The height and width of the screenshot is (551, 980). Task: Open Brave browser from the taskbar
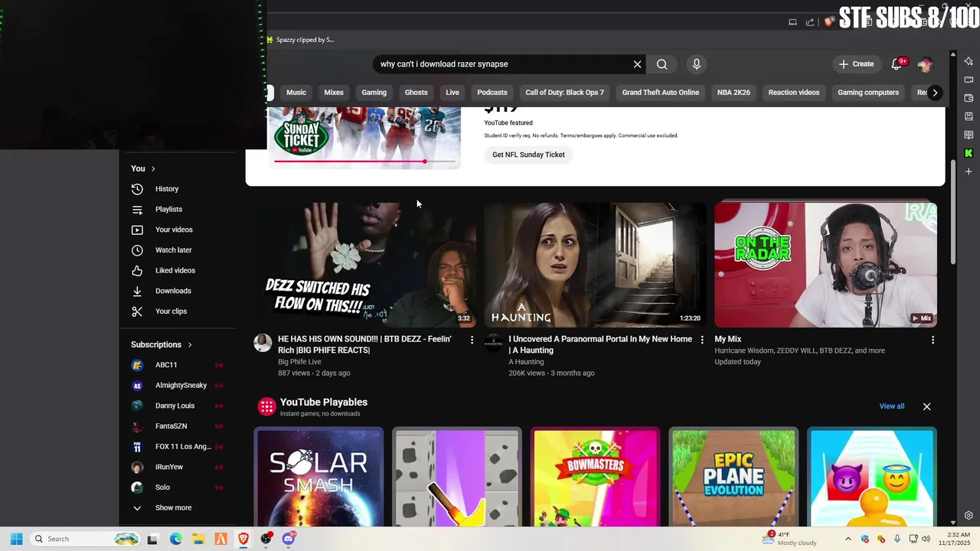point(243,539)
